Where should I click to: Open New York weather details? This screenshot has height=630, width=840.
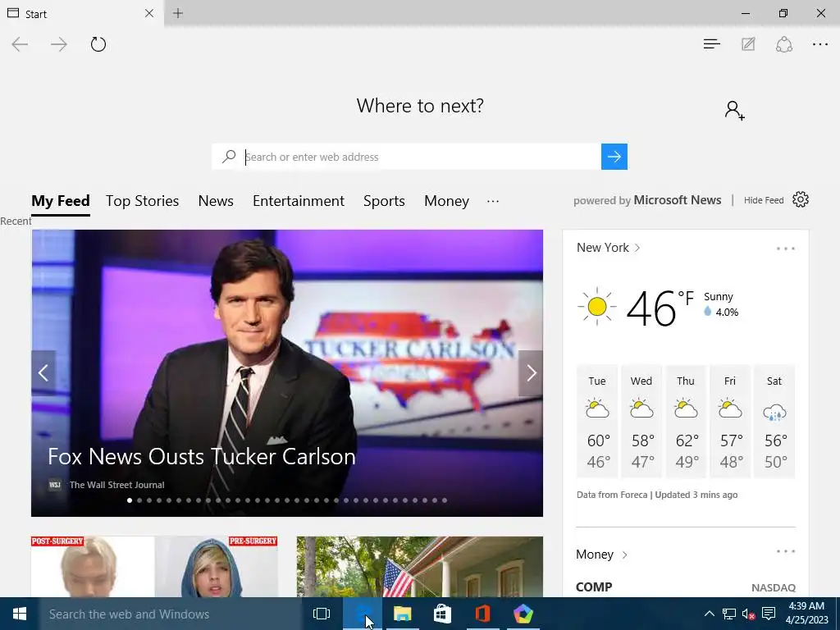tap(608, 248)
